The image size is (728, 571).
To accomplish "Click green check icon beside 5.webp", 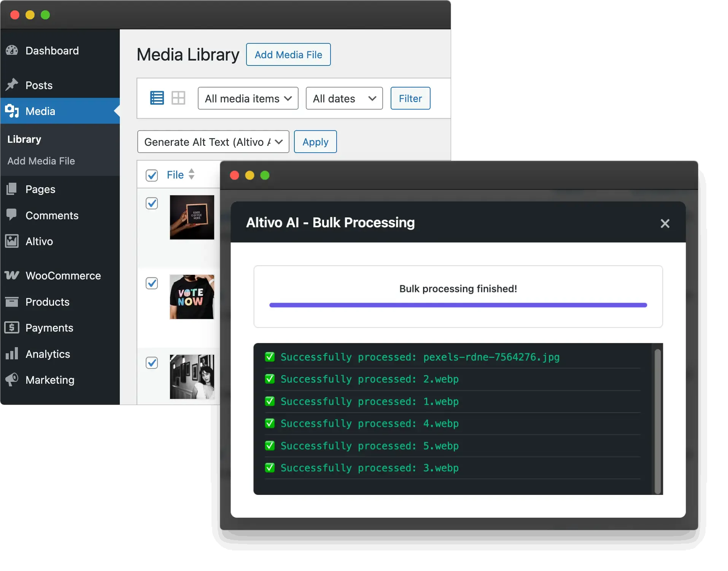I will coord(270,446).
